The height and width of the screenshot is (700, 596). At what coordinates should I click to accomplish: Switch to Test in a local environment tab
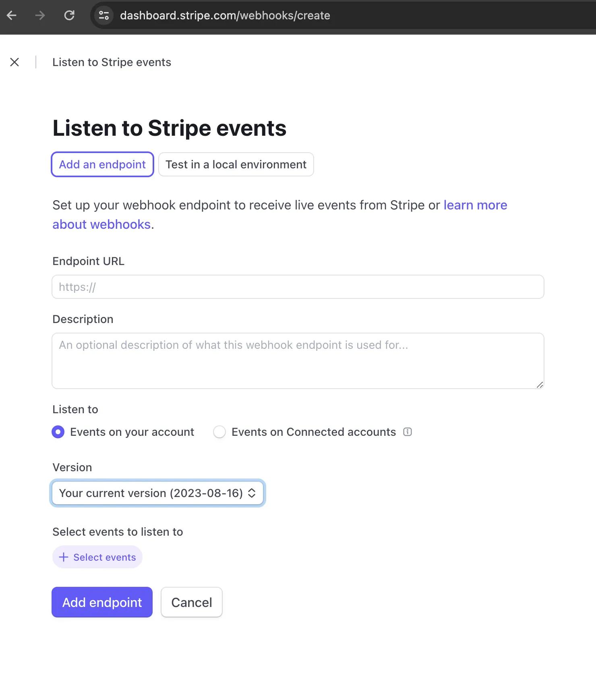click(236, 164)
